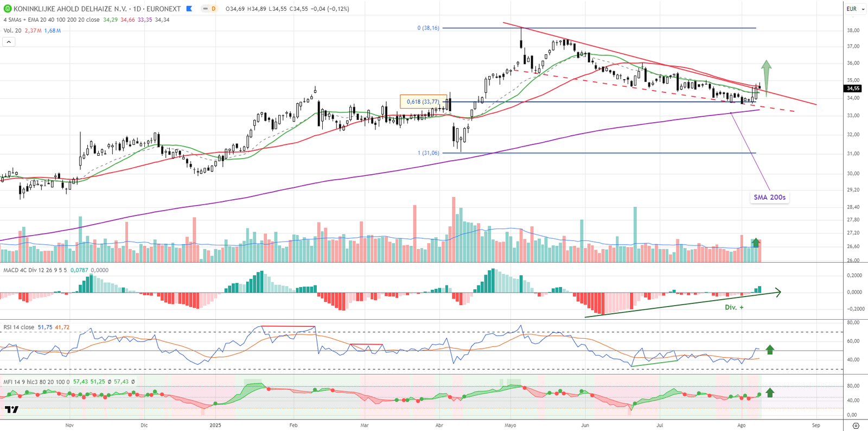
Task: Click the Feb label on time axis
Action: (x=293, y=425)
